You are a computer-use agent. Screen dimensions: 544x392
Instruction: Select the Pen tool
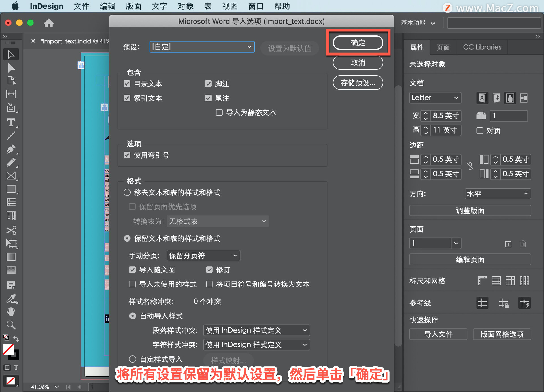(x=11, y=149)
